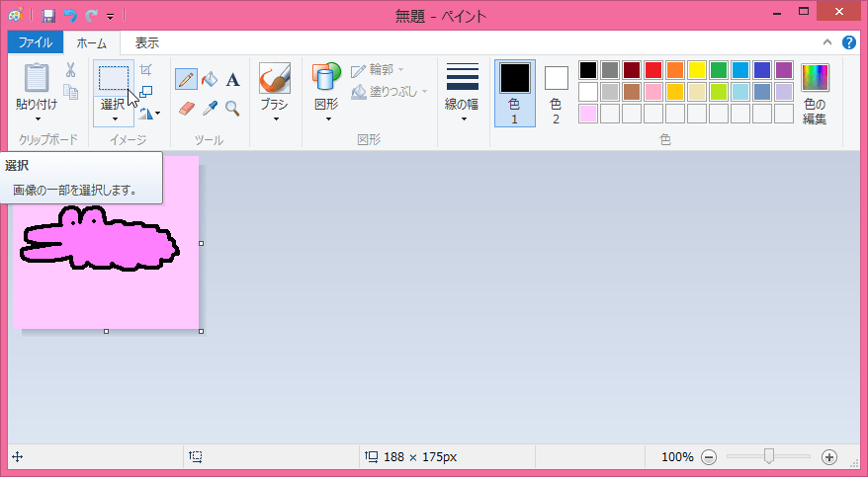Click the 100% zoom level text

tap(677, 457)
